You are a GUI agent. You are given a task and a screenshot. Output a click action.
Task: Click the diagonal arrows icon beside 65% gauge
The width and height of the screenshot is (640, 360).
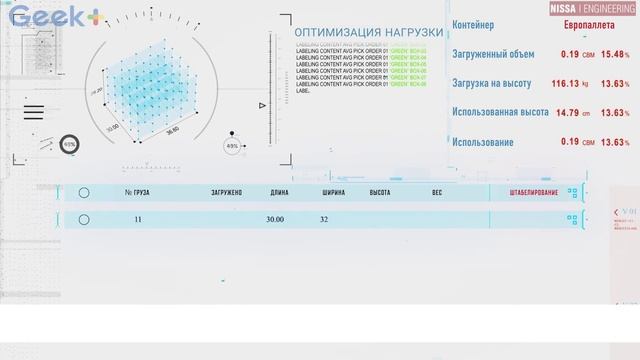pyautogui.click(x=46, y=143)
